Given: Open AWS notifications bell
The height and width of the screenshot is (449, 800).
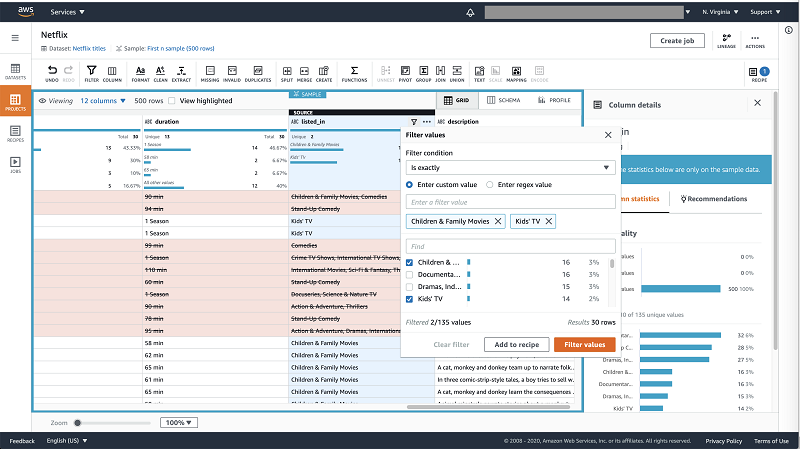Looking at the screenshot, I should pyautogui.click(x=470, y=12).
